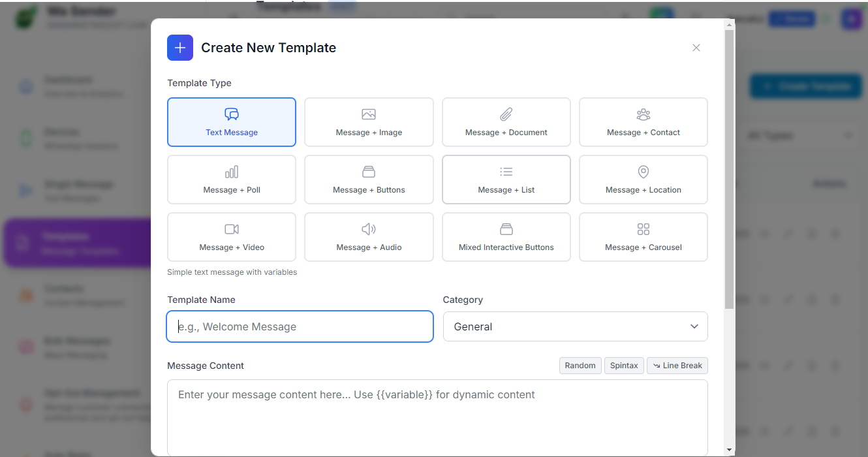Select the Message + Buttons template type
868x457 pixels.
click(369, 180)
